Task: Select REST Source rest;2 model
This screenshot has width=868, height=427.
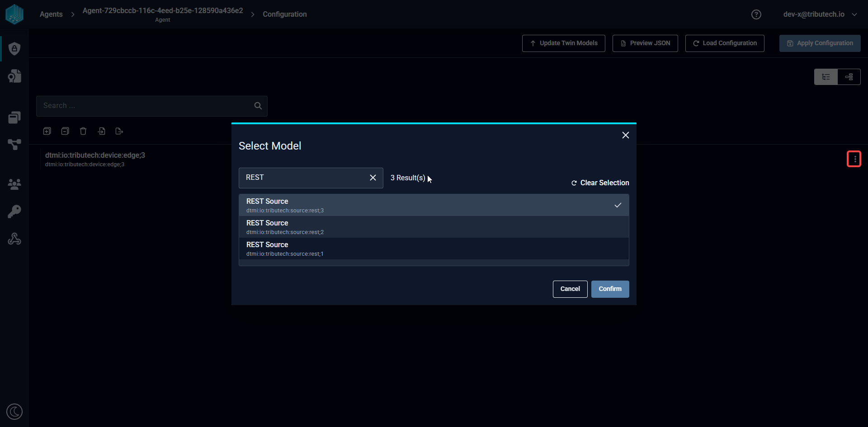Action: tap(434, 227)
